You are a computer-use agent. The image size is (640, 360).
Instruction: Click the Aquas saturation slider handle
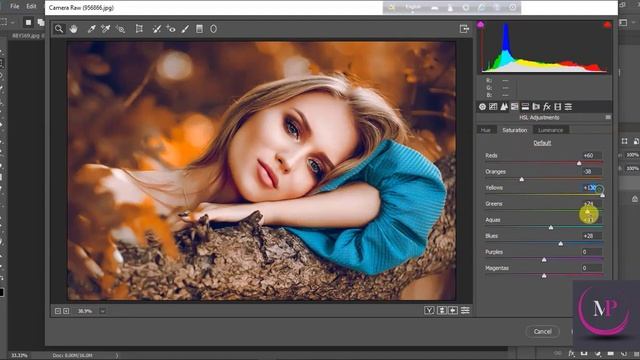(x=551, y=227)
